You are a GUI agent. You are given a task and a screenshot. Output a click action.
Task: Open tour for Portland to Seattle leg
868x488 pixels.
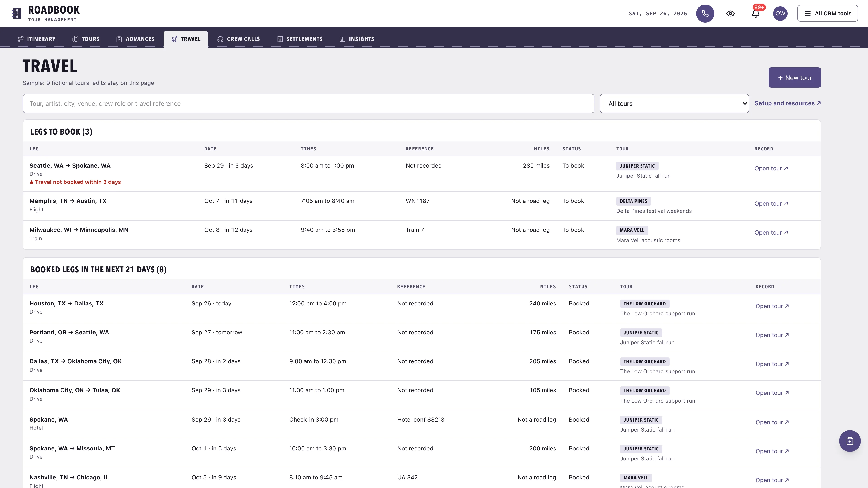tap(772, 335)
